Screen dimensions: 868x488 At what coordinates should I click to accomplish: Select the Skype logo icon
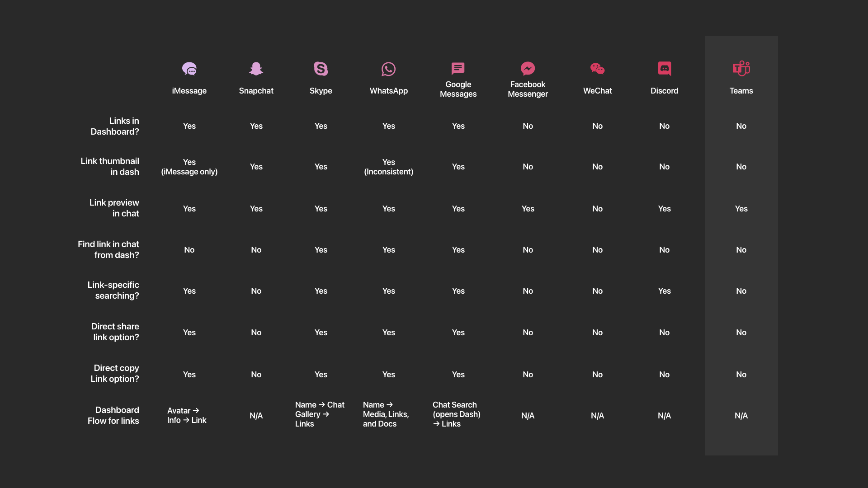pos(321,69)
